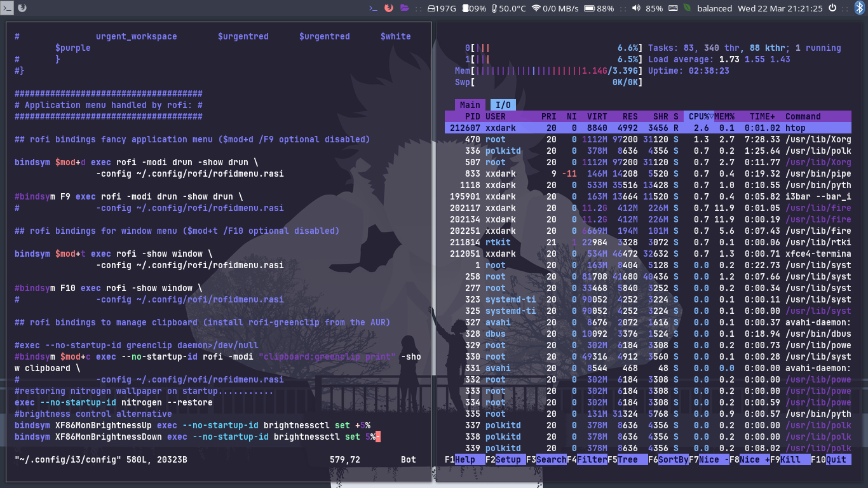The height and width of the screenshot is (488, 868).
Task: Quit htop with the F10 button
Action: [x=831, y=459]
